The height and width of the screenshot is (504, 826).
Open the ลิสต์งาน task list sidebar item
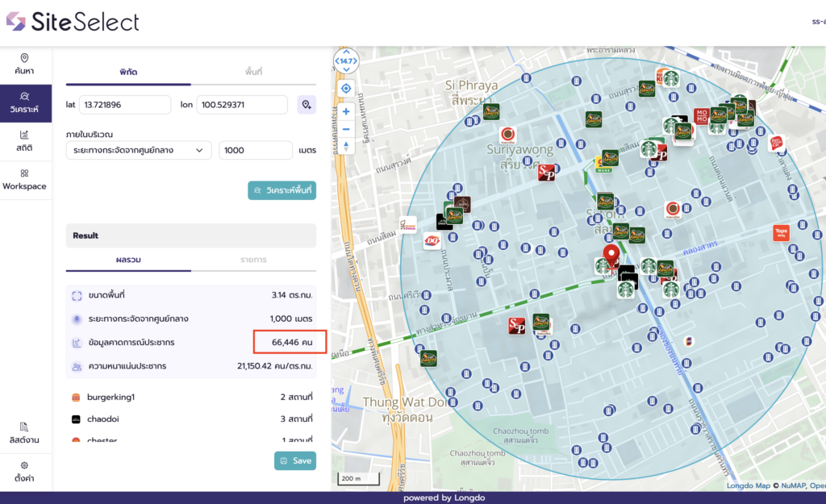(24, 433)
